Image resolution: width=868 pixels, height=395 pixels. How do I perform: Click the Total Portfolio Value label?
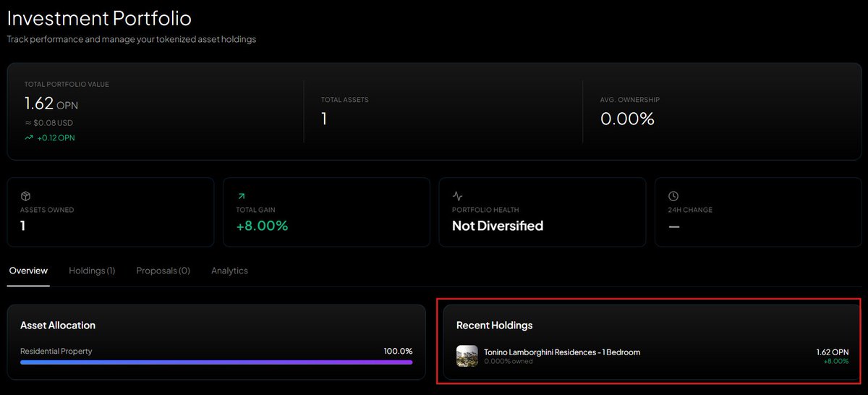coord(67,85)
